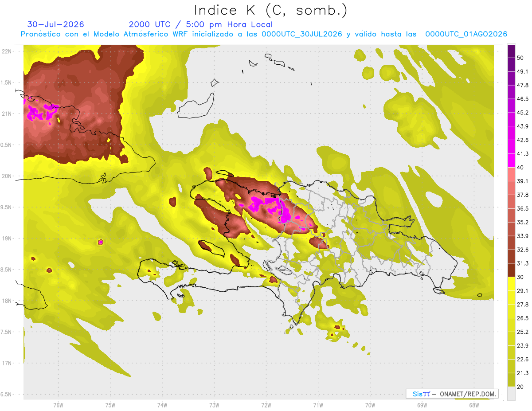Image resolution: width=532 pixels, height=411 pixels.
Task: Click the colorbar value "49.1"
Action: 523,71
